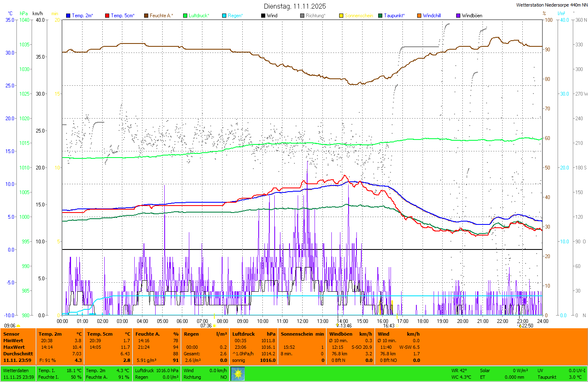Click the purple Windböen legend square
The height and width of the screenshot is (382, 588).
[458, 16]
